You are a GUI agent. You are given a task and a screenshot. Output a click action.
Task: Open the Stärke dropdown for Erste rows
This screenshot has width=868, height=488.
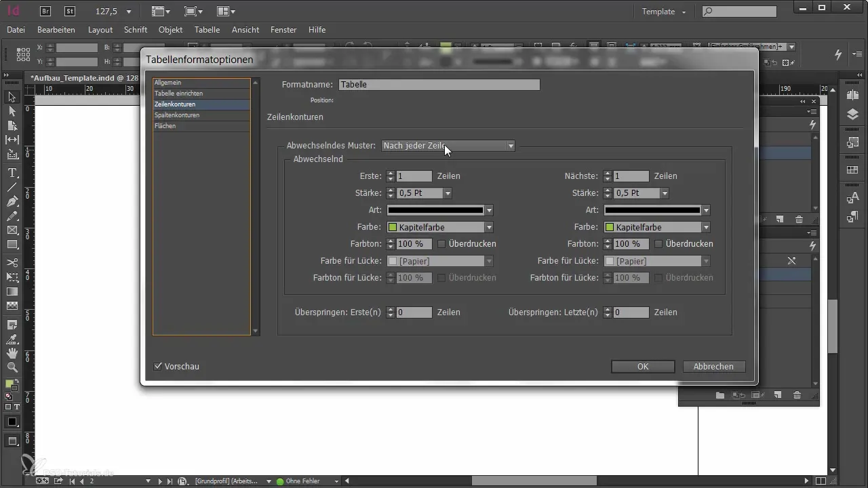[x=448, y=193]
